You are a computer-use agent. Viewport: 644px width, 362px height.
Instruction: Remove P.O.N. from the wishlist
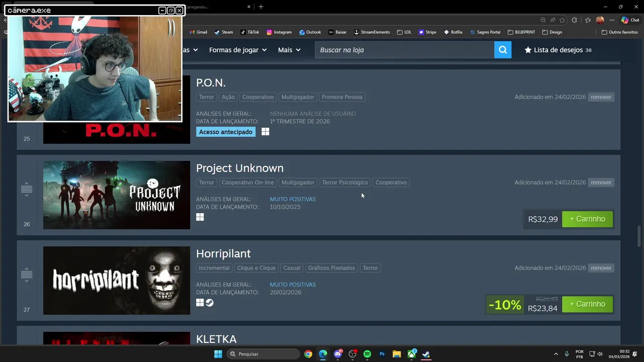[601, 97]
